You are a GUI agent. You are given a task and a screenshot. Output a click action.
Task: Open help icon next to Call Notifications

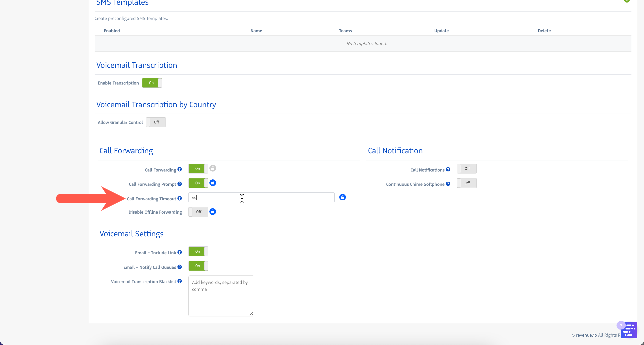pos(448,170)
